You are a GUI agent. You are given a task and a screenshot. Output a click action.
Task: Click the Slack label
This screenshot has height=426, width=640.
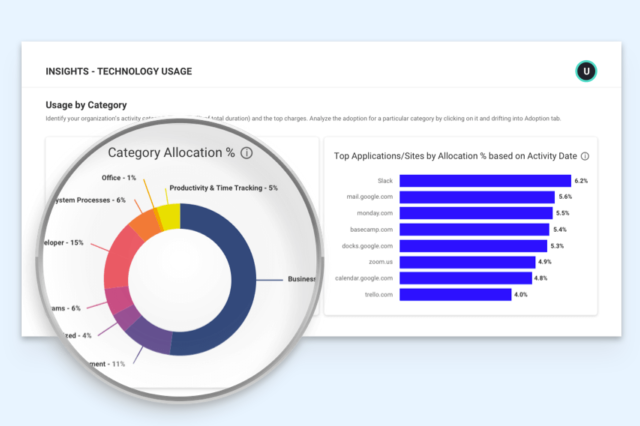click(385, 181)
